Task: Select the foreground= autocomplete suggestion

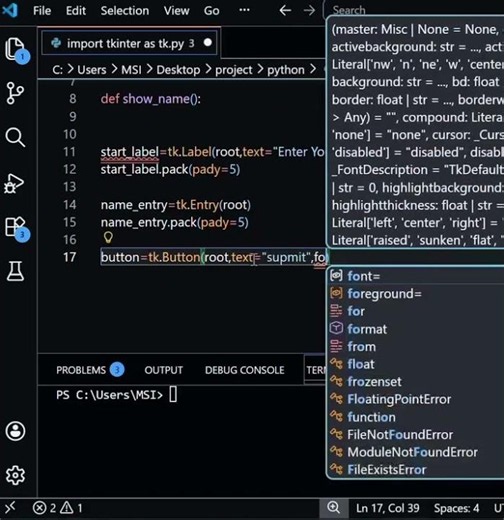Action: [x=415, y=294]
